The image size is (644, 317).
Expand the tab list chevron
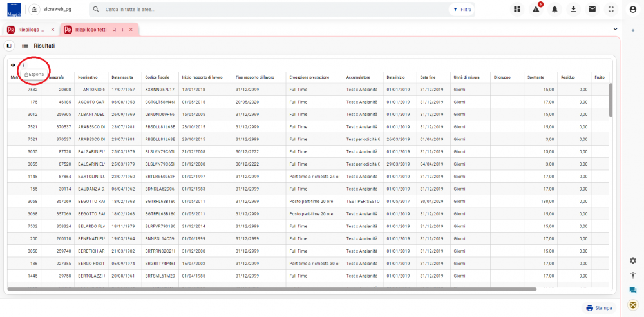pyautogui.click(x=615, y=29)
